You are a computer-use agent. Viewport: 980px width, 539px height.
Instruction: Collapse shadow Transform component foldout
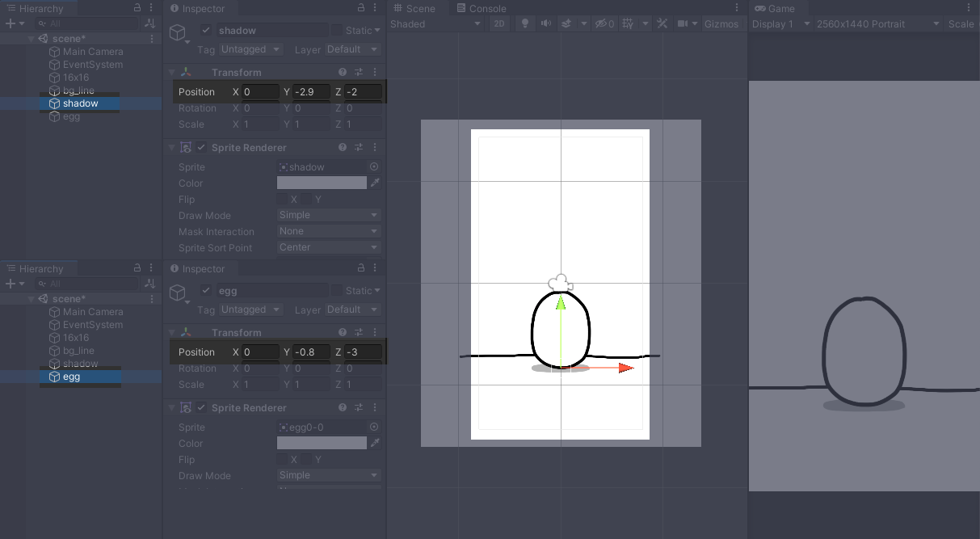click(171, 72)
